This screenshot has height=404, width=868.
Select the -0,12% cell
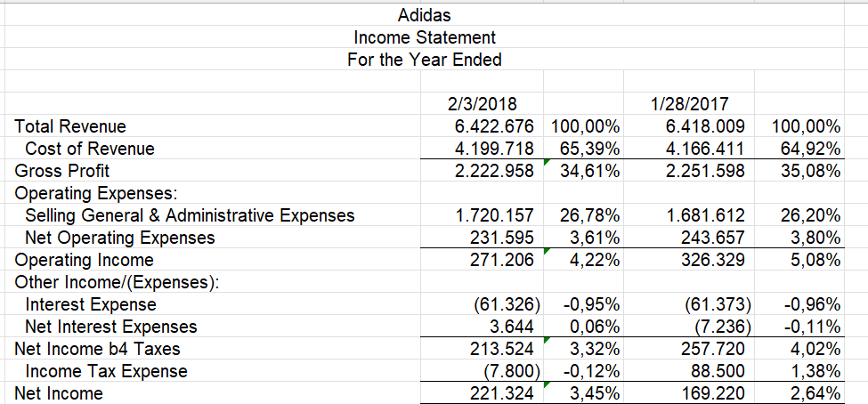click(x=590, y=371)
